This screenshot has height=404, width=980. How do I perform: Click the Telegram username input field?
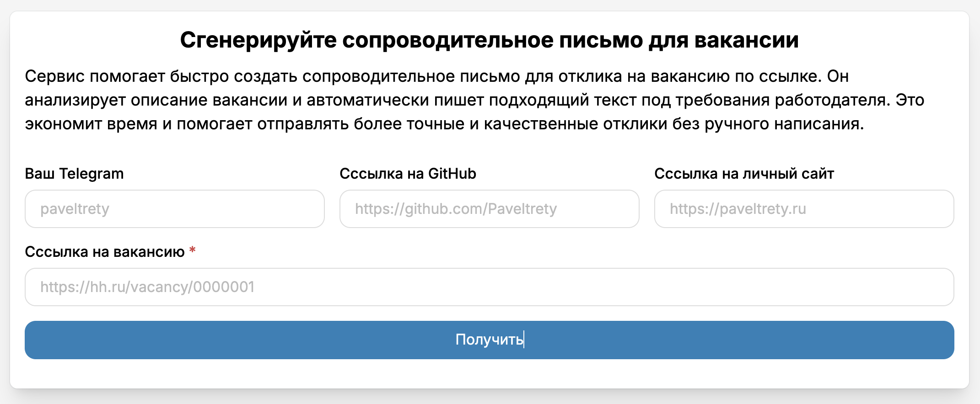[x=174, y=209]
